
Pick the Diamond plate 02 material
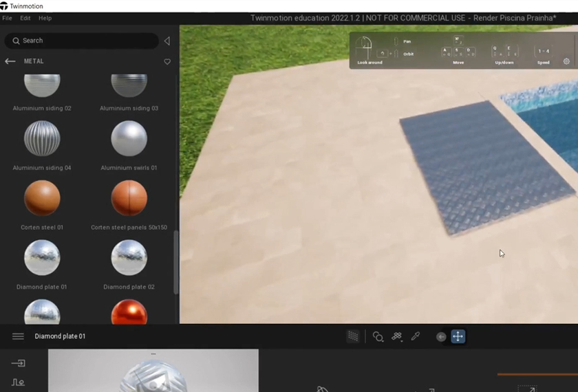[x=129, y=258]
